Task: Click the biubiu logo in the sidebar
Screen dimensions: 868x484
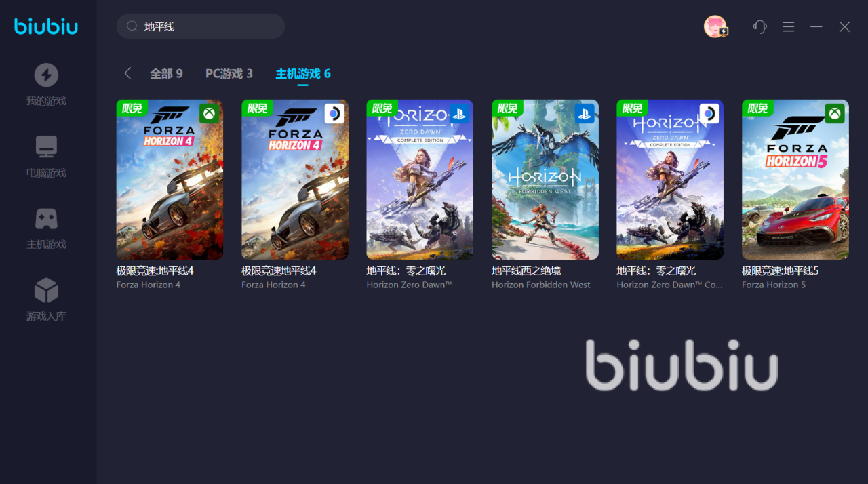Action: coord(46,26)
